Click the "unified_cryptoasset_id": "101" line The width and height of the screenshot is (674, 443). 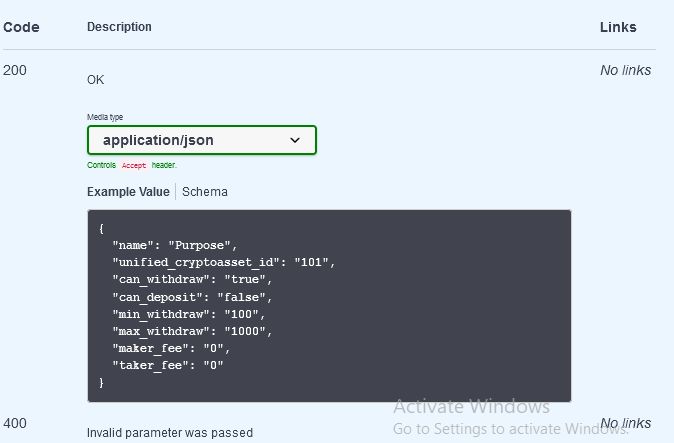pos(224,262)
